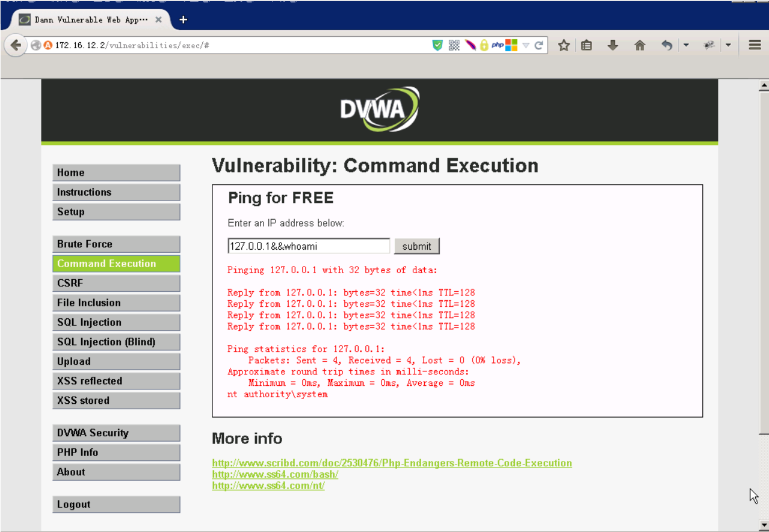
Task: Click the 'Enter an IP address below:' label
Action: [x=286, y=223]
